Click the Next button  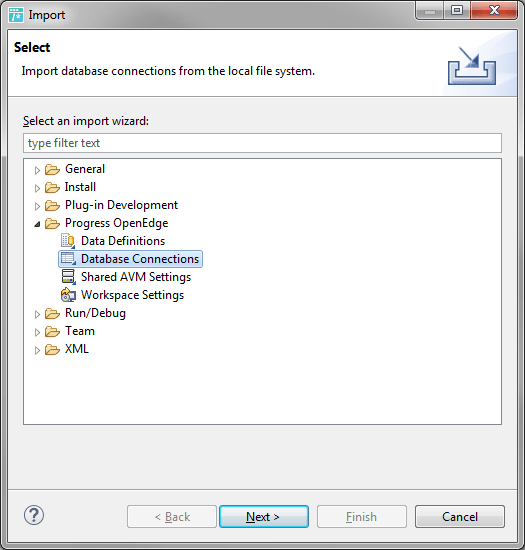(x=264, y=517)
